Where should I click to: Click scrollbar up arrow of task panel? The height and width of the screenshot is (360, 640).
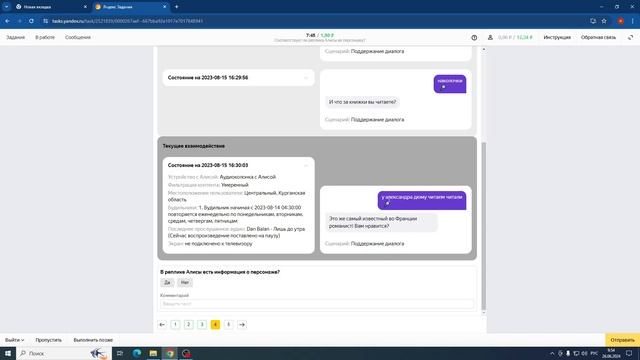[x=484, y=49]
